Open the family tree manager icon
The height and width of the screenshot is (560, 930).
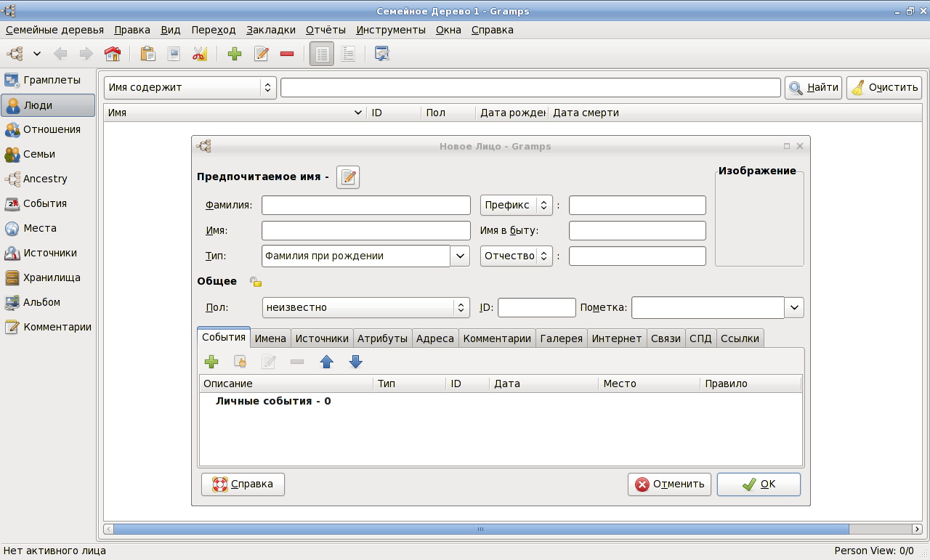(15, 54)
